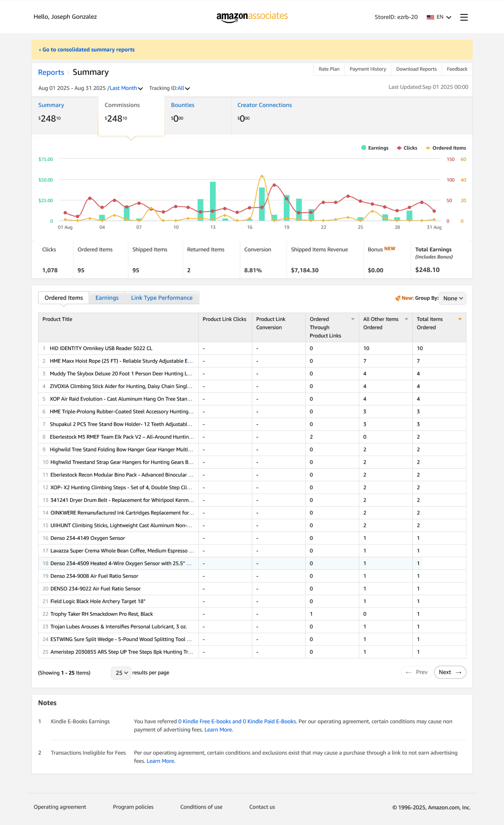This screenshot has height=825, width=504.
Task: Open the Program policies footer link
Action: pyautogui.click(x=133, y=807)
